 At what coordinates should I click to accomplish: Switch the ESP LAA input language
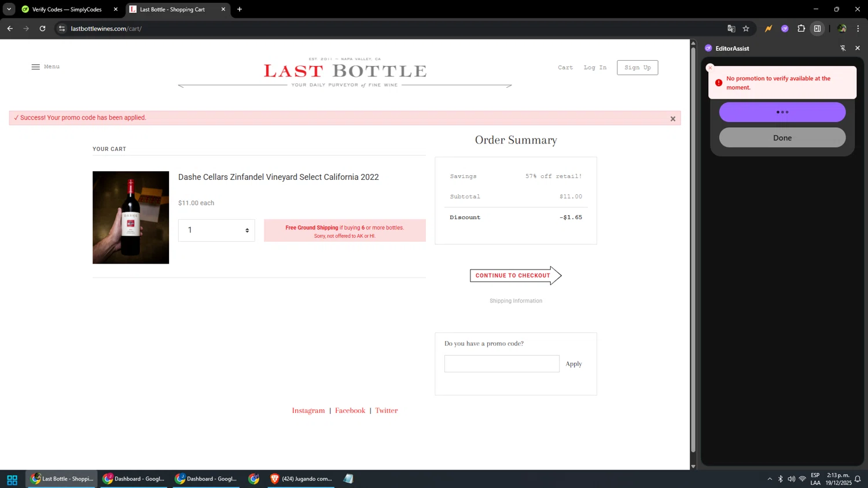click(815, 479)
